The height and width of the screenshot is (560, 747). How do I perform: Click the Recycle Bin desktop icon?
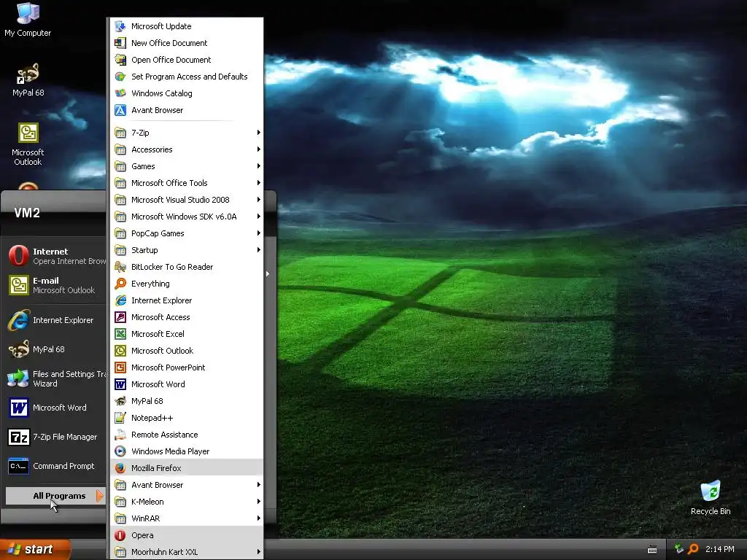711,492
